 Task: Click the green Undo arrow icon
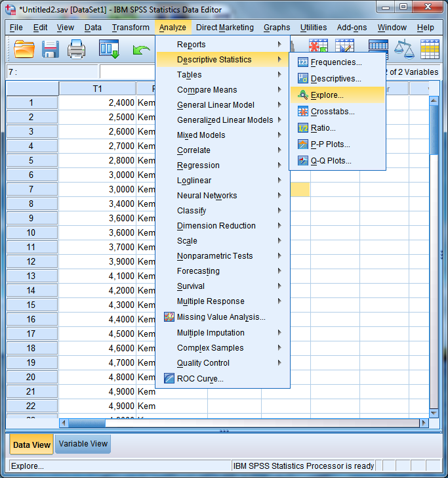point(140,49)
